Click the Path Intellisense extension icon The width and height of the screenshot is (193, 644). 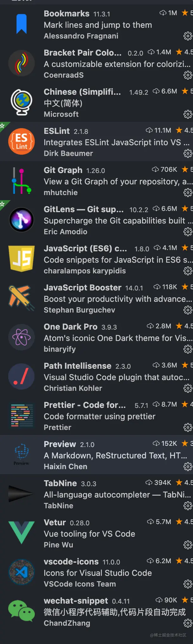[x=22, y=376]
